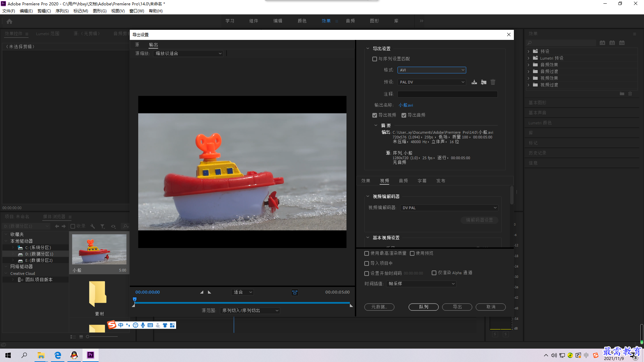The image size is (644, 362).
Task: Open the Source Range dropdown
Action: 250,311
